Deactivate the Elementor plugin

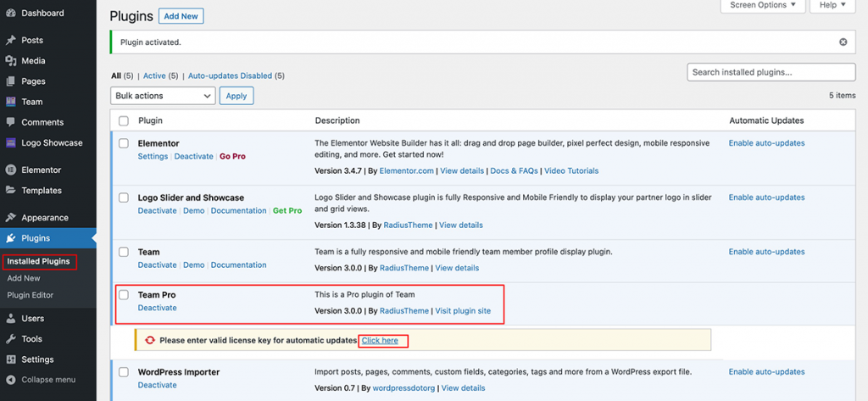pos(194,156)
